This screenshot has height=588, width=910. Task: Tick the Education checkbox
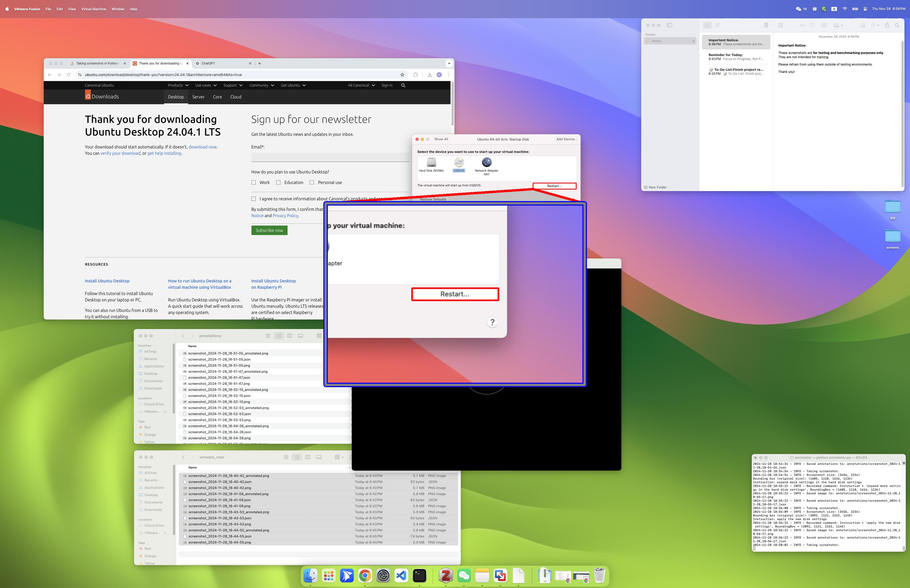[x=278, y=182]
